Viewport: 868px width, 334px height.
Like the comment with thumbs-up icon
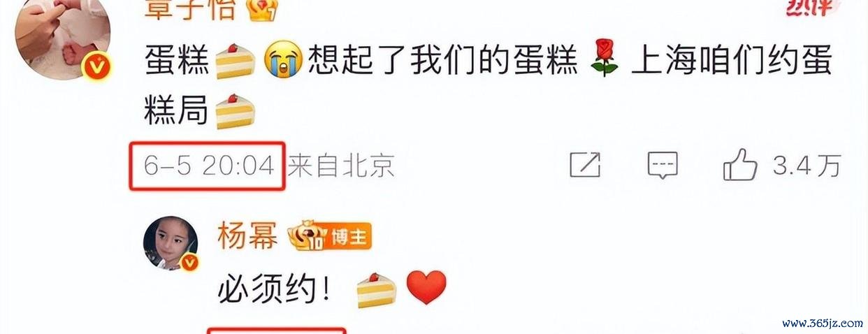(740, 165)
